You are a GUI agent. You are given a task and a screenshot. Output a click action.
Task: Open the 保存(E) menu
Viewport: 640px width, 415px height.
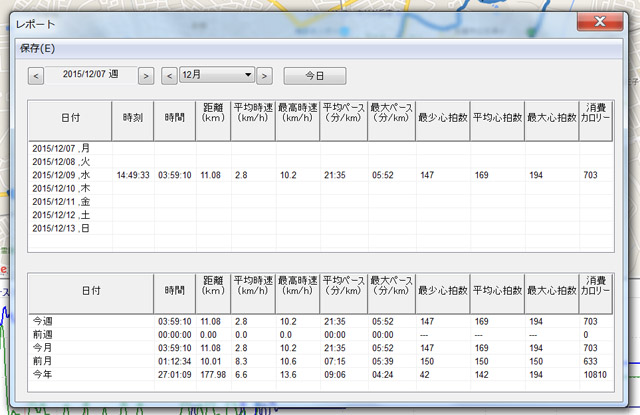(38, 47)
